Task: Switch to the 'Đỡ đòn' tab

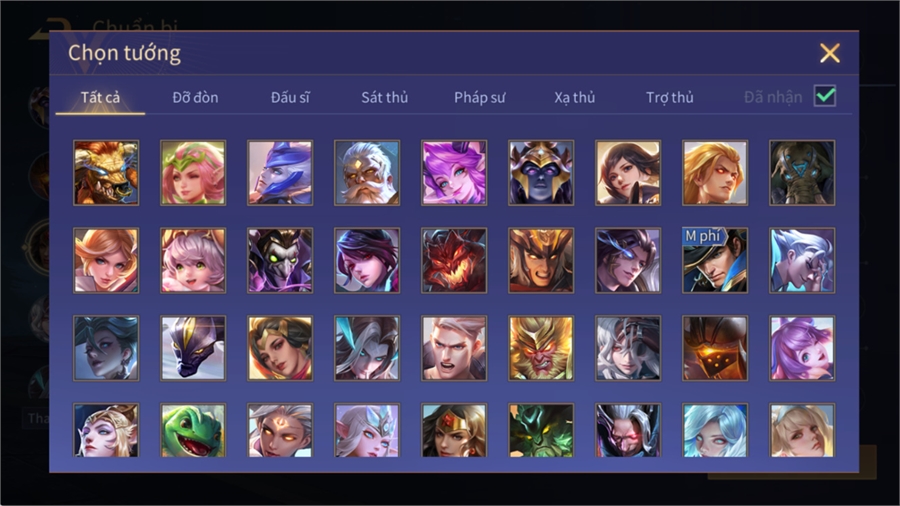Action: [x=195, y=98]
